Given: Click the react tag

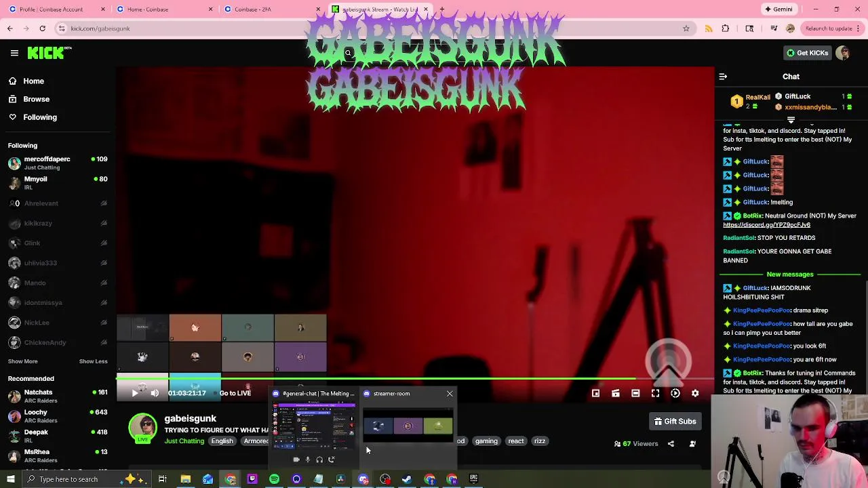Looking at the screenshot, I should (516, 441).
